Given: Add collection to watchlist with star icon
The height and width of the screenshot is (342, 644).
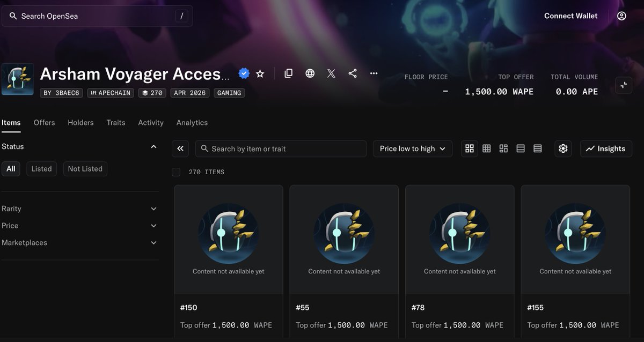Looking at the screenshot, I should pyautogui.click(x=260, y=73).
